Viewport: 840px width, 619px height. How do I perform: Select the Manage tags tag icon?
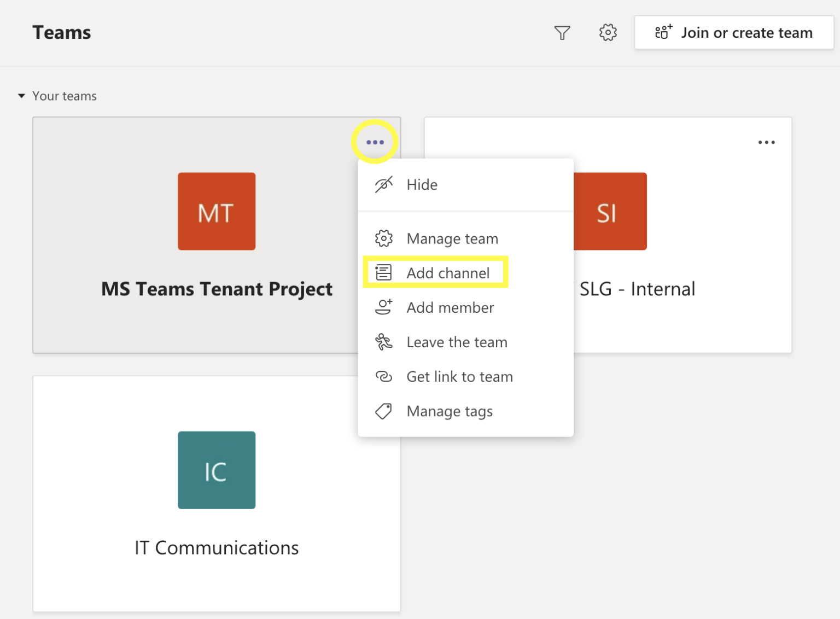pos(384,411)
